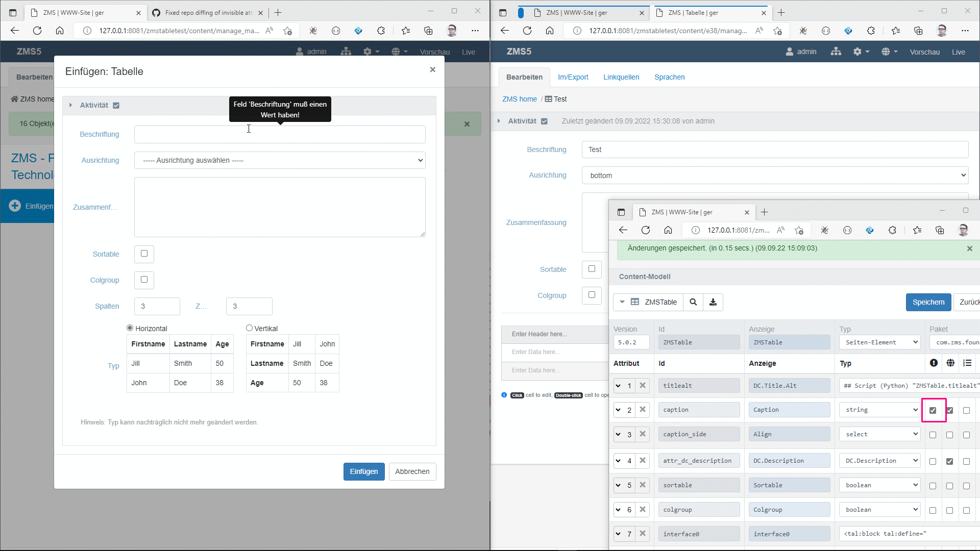Reload page in the bottom-right browser window
The width and height of the screenshot is (980, 551).
646,230
